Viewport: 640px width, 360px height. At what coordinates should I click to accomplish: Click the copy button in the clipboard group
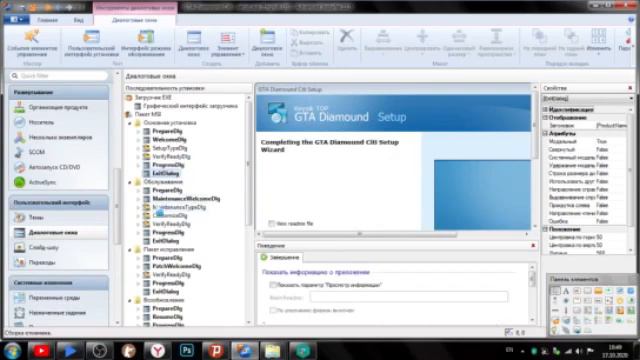coord(310,32)
